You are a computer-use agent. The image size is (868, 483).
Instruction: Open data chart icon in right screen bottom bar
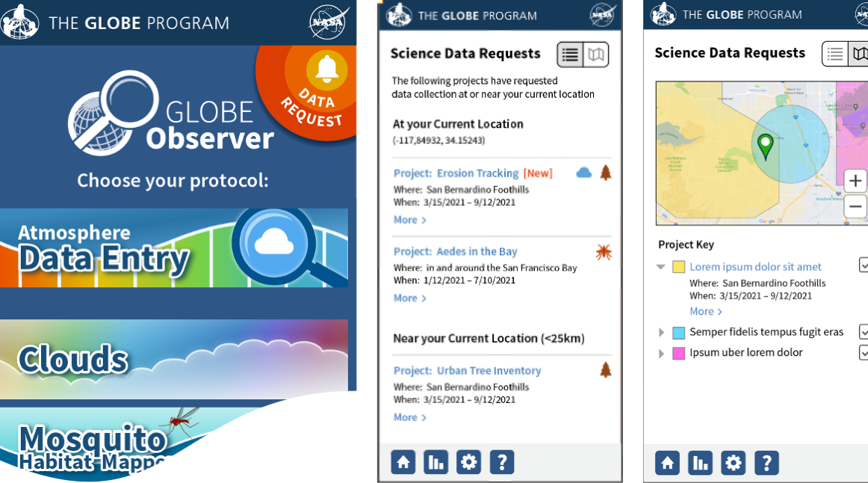click(x=700, y=463)
